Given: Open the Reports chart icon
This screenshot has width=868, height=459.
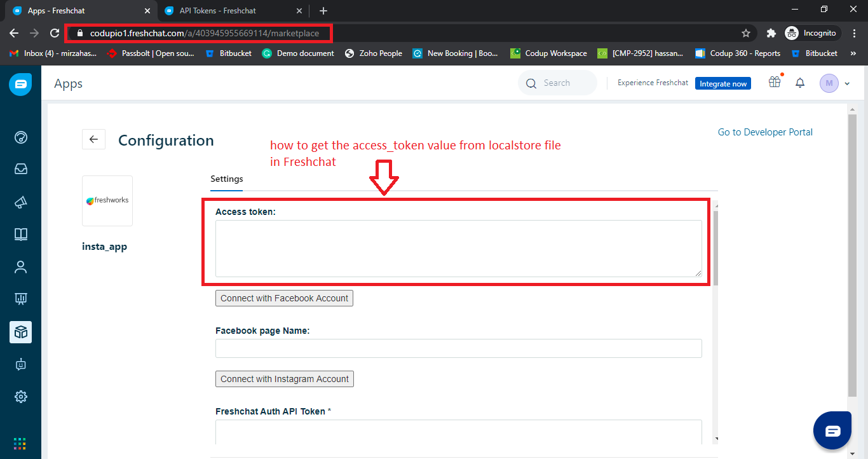Looking at the screenshot, I should [x=21, y=298].
